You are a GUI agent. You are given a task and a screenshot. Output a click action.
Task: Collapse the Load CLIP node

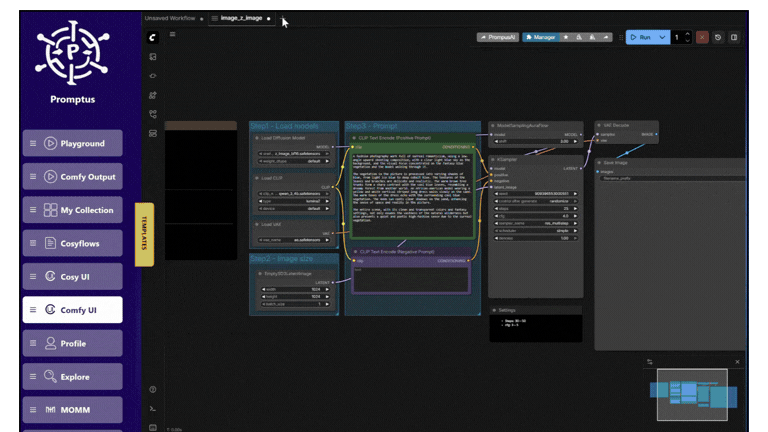coord(257,178)
